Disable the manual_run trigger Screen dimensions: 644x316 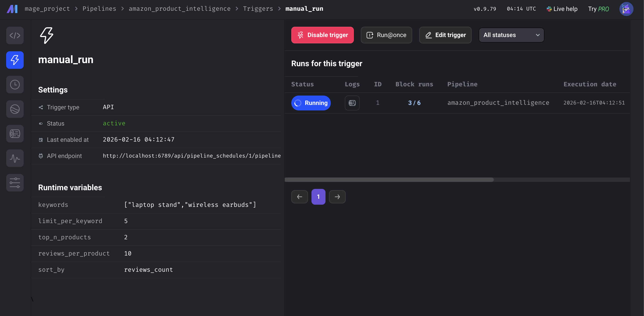(322, 35)
